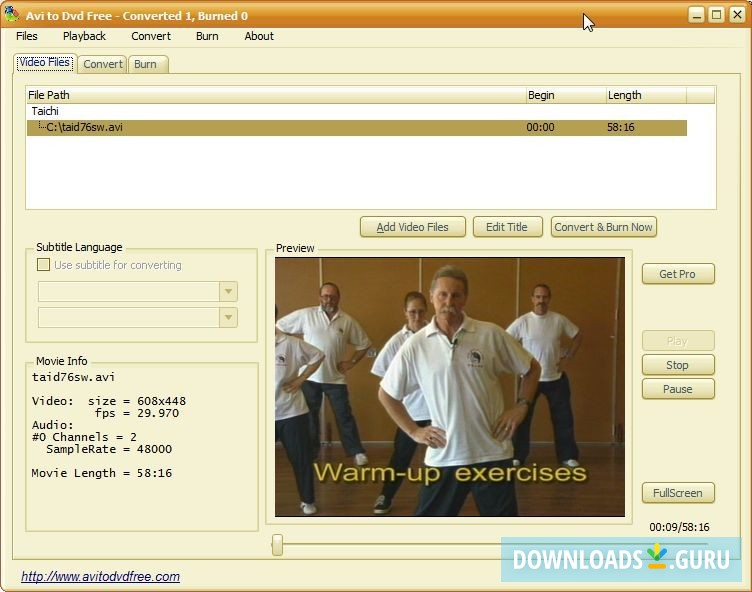Click the Add Video Files button

point(412,227)
